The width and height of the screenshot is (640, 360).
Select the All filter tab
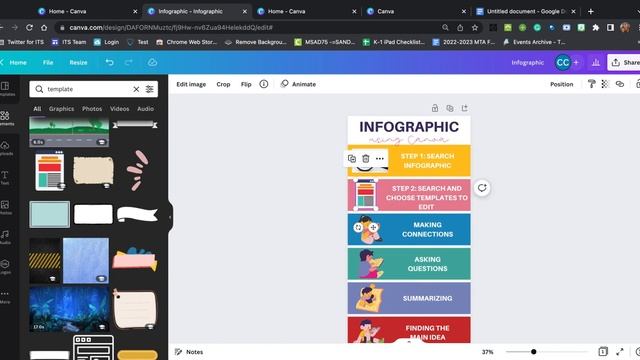(x=37, y=109)
